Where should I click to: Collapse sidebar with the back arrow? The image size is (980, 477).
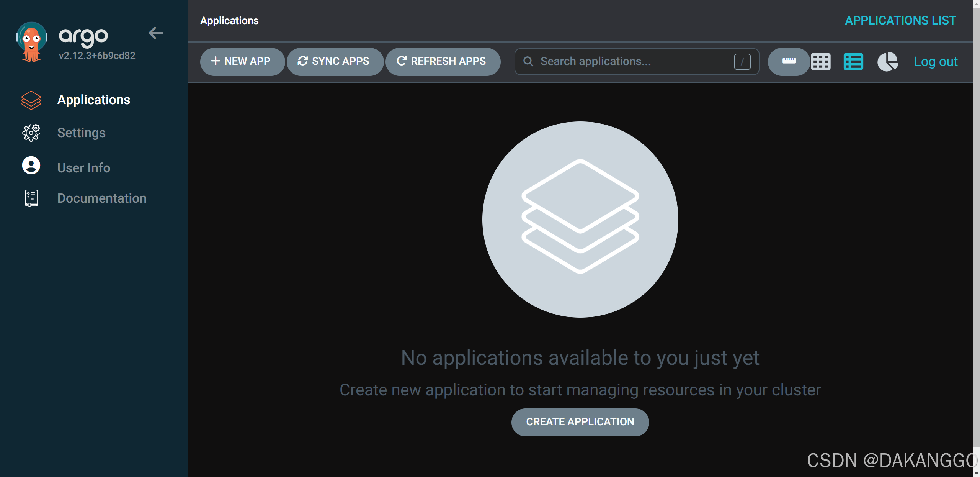pyautogui.click(x=156, y=33)
